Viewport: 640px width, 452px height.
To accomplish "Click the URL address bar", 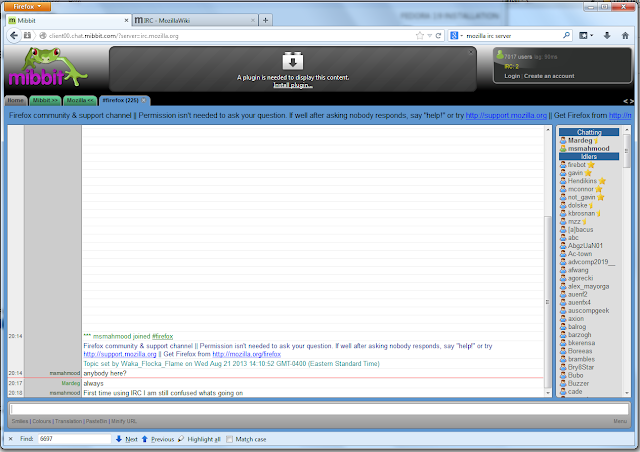I will pos(231,36).
